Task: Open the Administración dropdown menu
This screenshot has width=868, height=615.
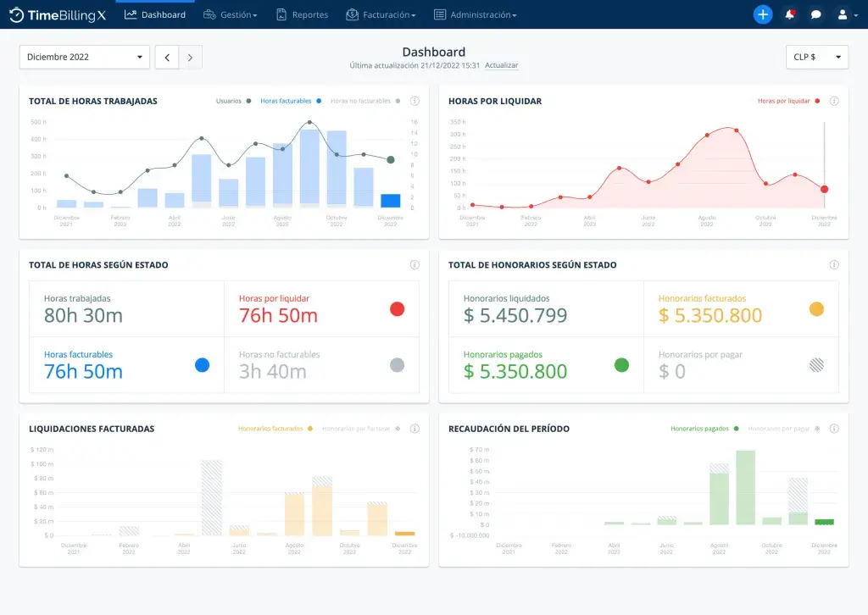Action: 475,15
